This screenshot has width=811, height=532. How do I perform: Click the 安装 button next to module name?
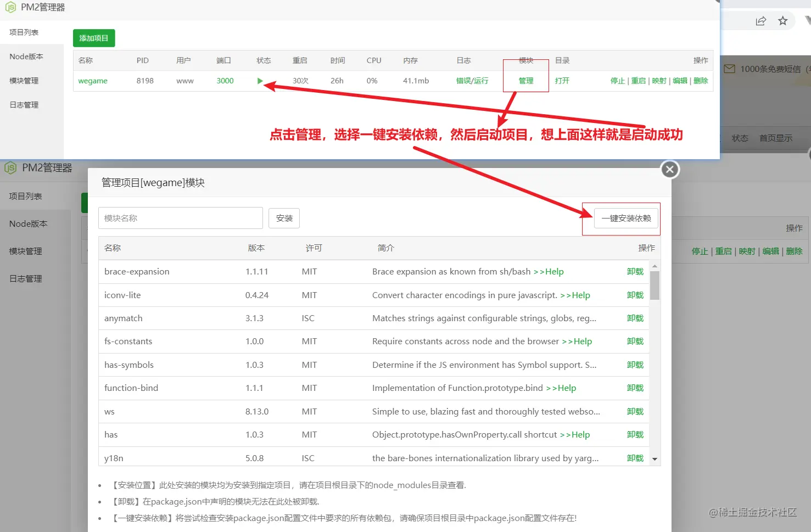(284, 218)
